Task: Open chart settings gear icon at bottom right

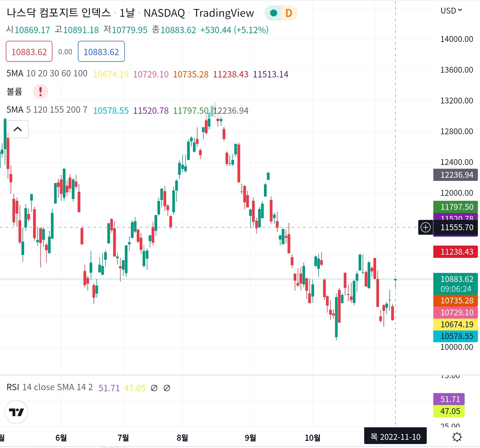Action: point(457,437)
